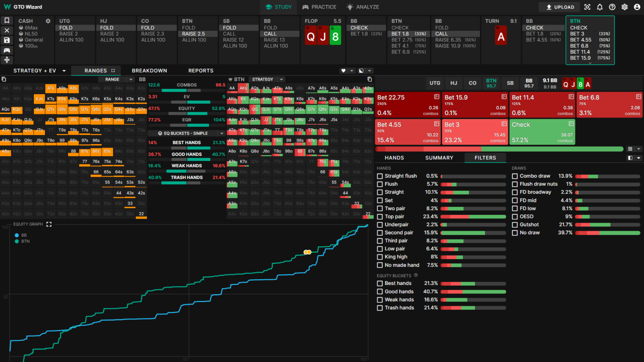
Task: Open practice mode via gamepad icon
Action: pos(7,50)
